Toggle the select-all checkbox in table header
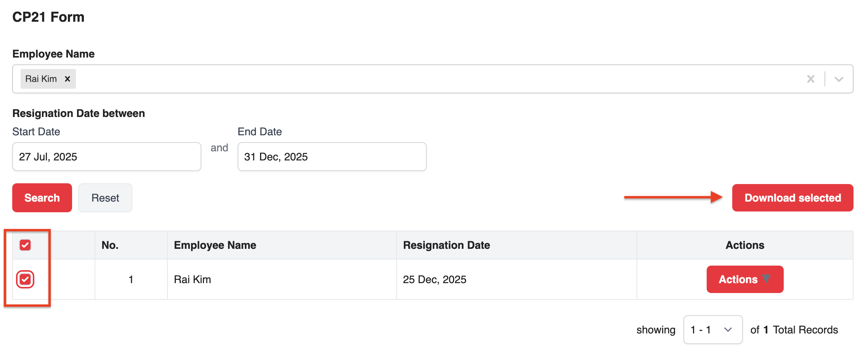This screenshot has width=868, height=354. click(25, 245)
